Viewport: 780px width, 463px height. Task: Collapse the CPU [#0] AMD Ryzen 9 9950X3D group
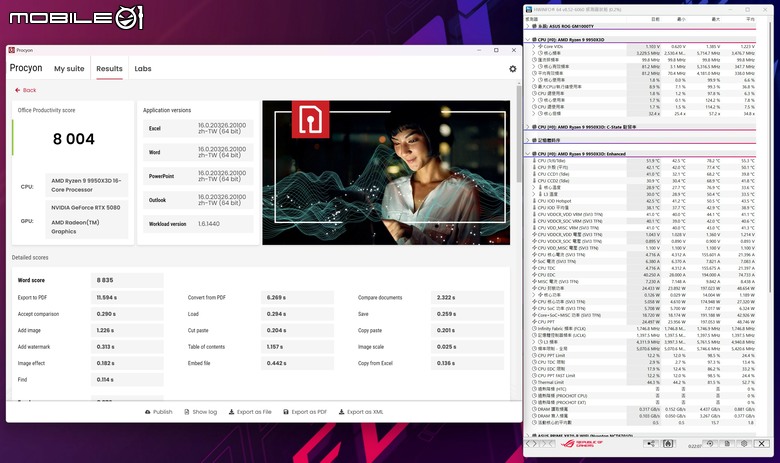point(528,39)
